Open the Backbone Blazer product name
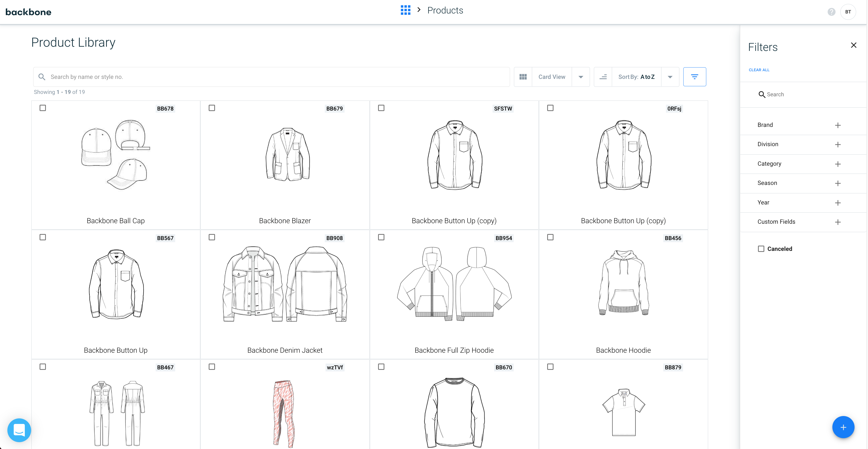 click(x=285, y=221)
